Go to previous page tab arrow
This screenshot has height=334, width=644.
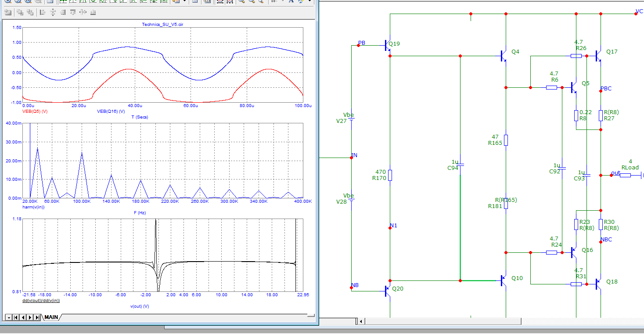(x=23, y=317)
